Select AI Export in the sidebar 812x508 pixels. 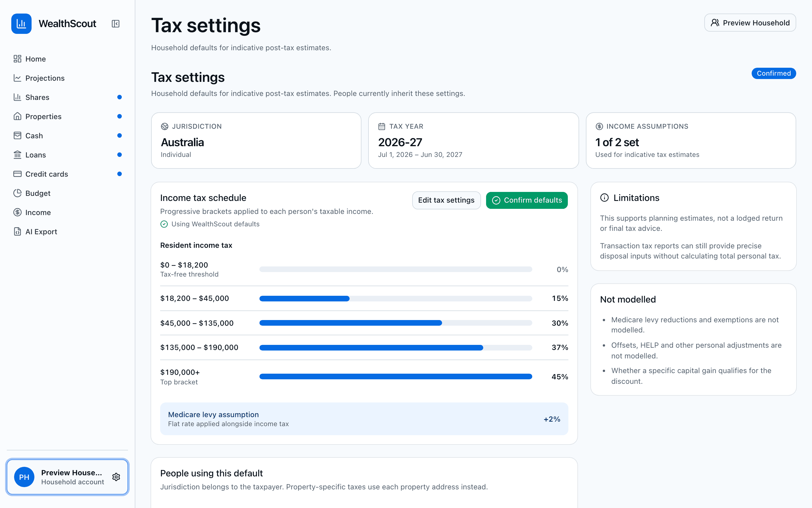coord(67,231)
